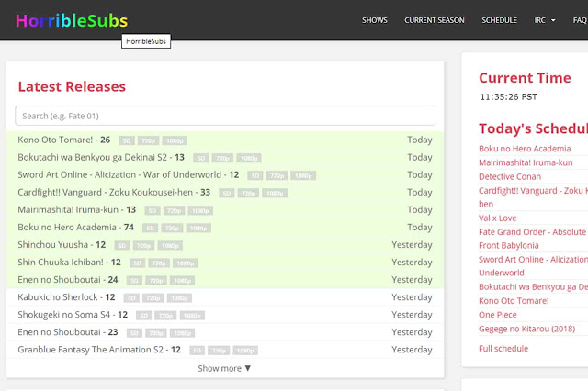Select 720p badge for Mairimashita! Iruma-kun 13
The image size is (588, 391).
(x=175, y=211)
